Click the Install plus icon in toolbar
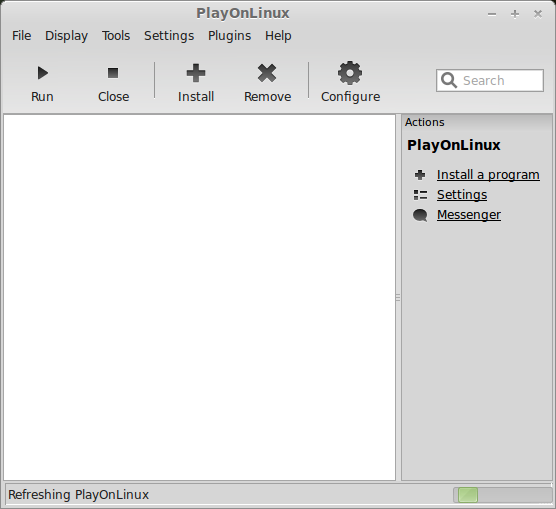Viewport: 556px width, 509px height. (196, 73)
